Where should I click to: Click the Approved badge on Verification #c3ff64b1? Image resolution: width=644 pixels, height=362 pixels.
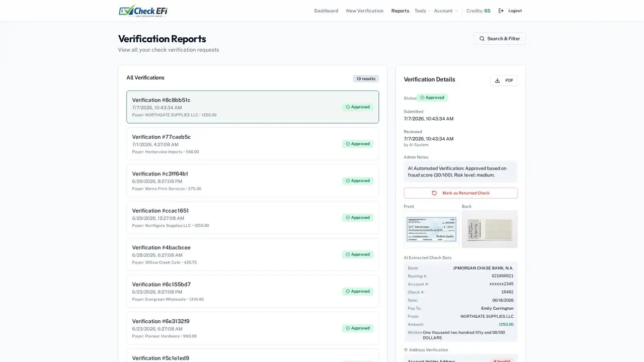click(x=358, y=180)
